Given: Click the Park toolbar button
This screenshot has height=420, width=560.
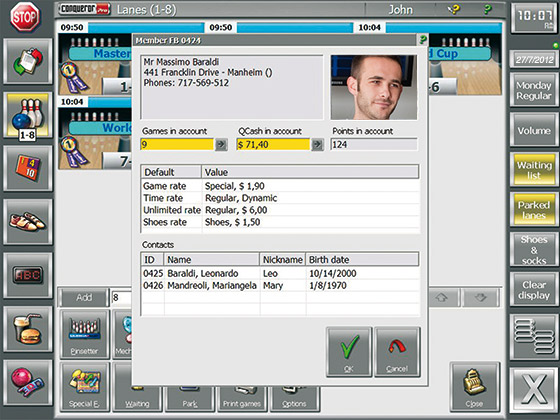Looking at the screenshot, I should pyautogui.click(x=190, y=400).
